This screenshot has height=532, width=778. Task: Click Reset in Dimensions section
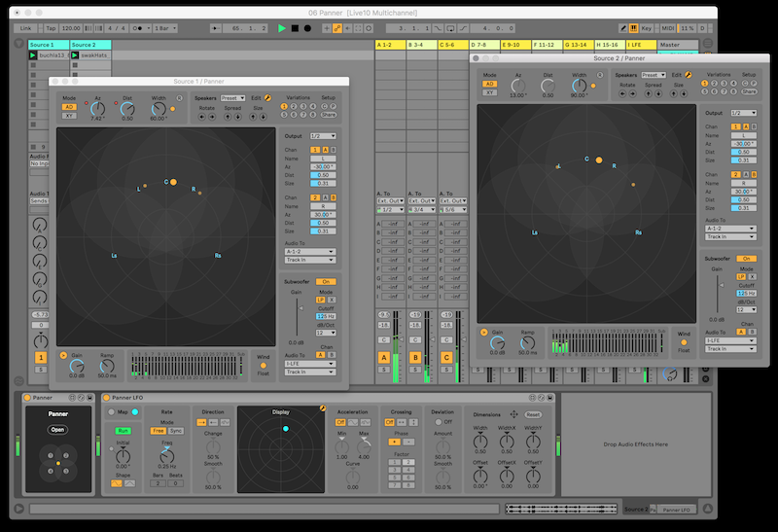click(533, 414)
